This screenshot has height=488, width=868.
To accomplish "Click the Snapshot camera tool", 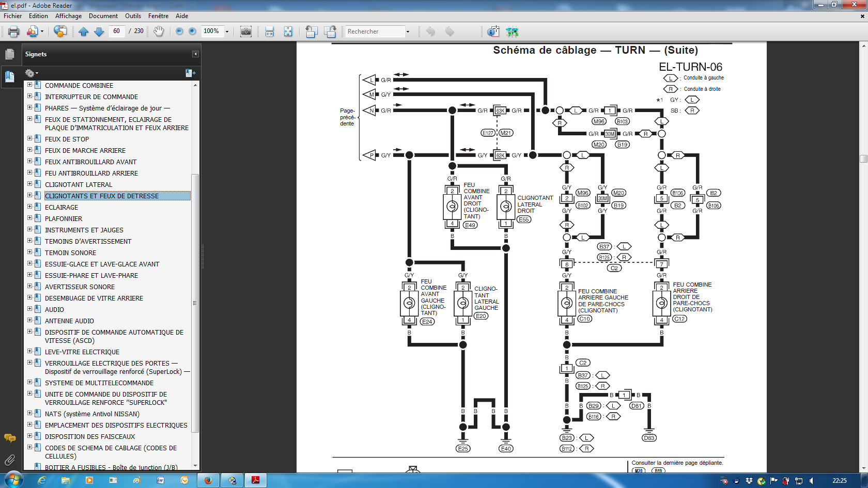I will 246,32.
